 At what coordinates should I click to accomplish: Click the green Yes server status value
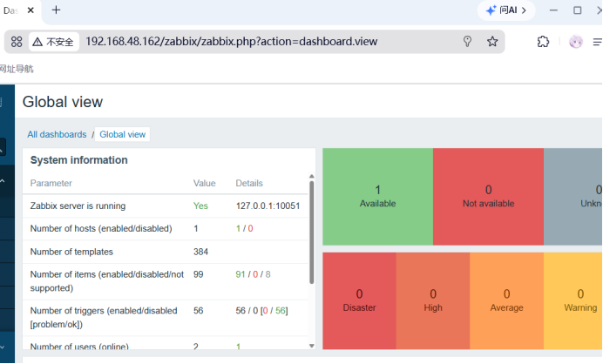[x=200, y=206]
